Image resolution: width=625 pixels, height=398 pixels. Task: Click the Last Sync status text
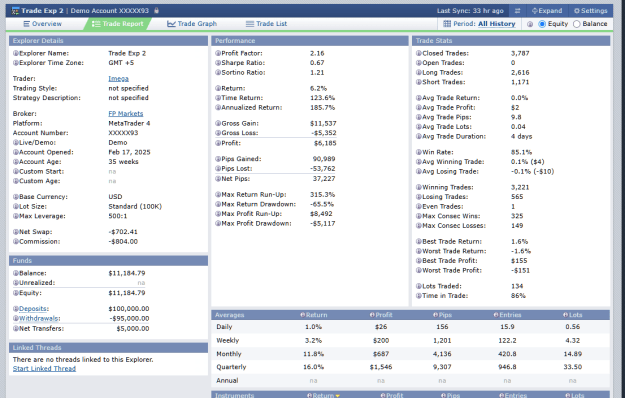[x=470, y=11]
